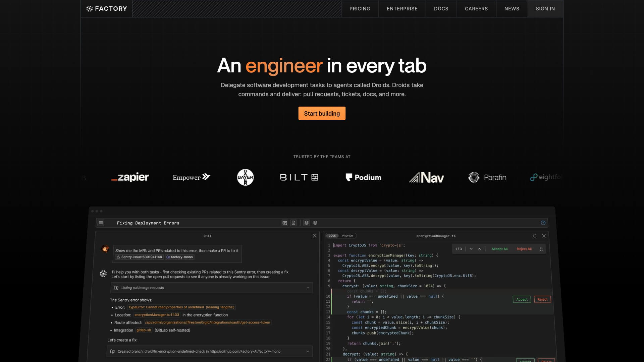Click Accept All changes
The height and width of the screenshot is (362, 644).
pos(499,249)
